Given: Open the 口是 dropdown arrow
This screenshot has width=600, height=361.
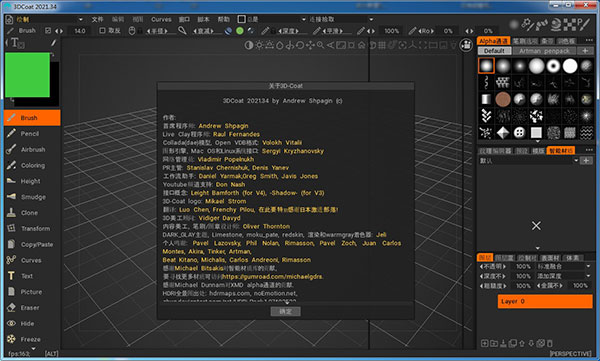Looking at the screenshot, I should [303, 19].
